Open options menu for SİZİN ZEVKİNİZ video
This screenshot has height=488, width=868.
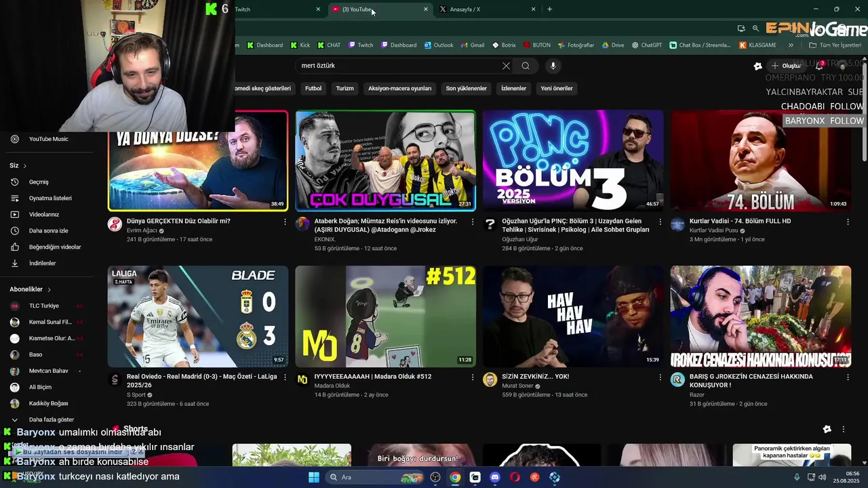point(660,377)
